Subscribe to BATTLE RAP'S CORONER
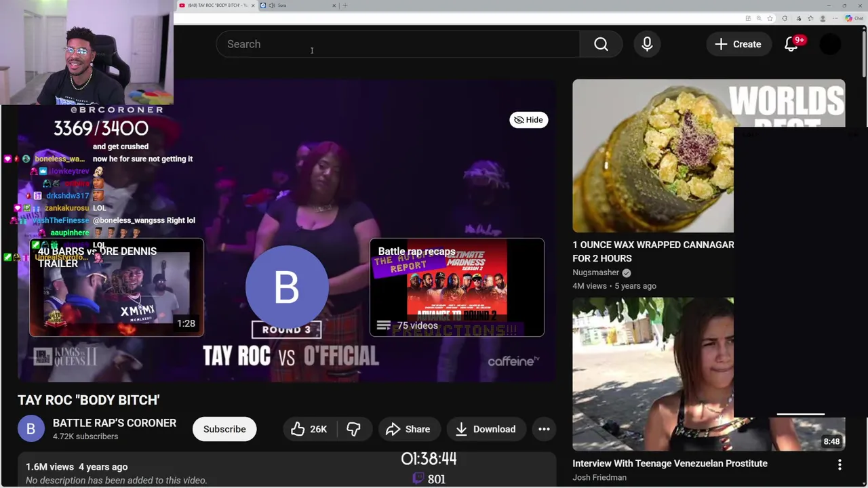 click(x=224, y=429)
